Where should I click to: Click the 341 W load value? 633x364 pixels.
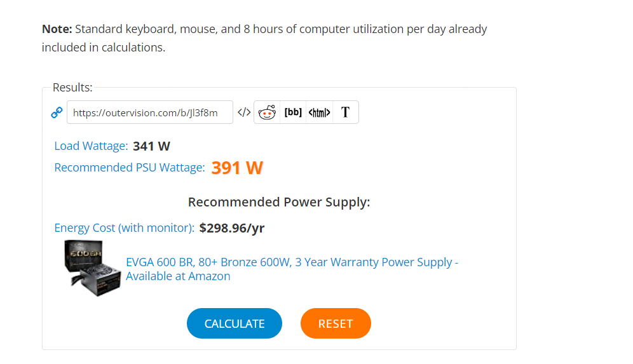[x=151, y=145]
